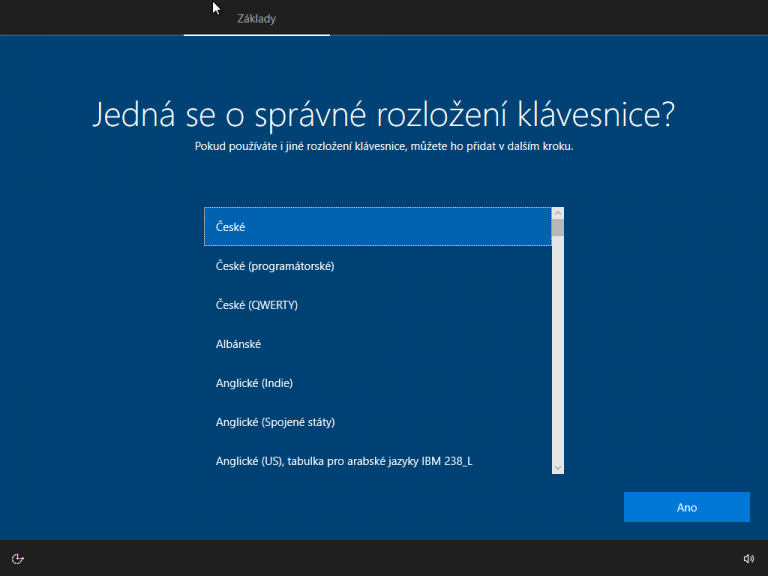Select the České keyboard layout

click(x=377, y=227)
